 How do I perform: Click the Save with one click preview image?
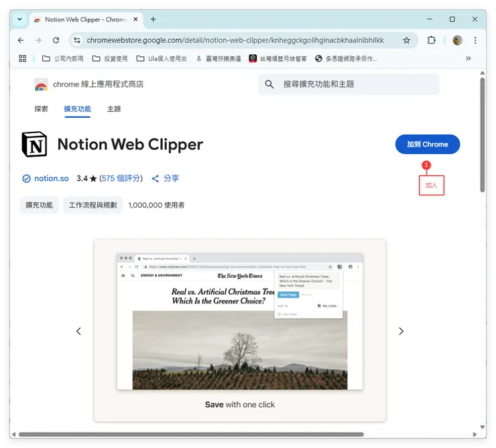(240, 330)
